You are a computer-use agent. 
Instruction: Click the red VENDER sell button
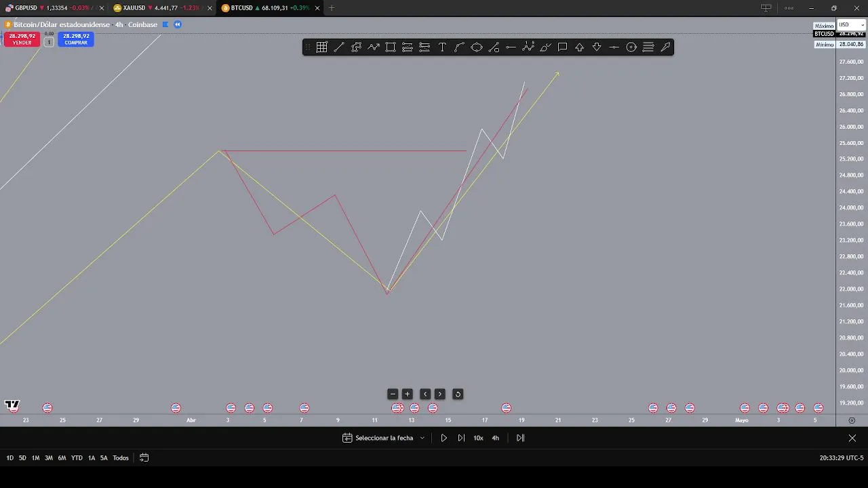22,39
